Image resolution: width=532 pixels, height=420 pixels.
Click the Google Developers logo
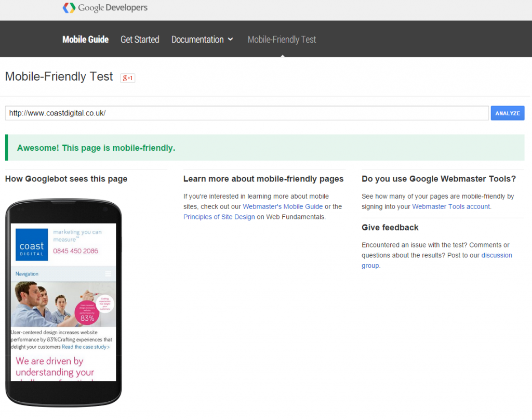click(x=105, y=7)
